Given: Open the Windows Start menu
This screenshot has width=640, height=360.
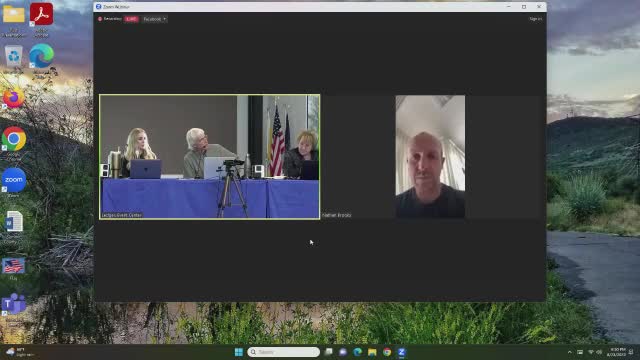Looking at the screenshot, I should pyautogui.click(x=239, y=352).
